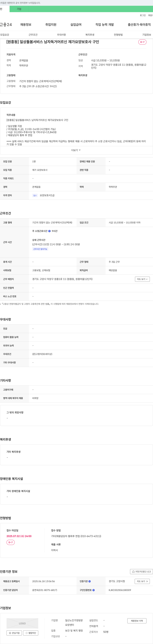Open 채용정보 이력 button
Viewport: 153px width, 644px height.
137,621
